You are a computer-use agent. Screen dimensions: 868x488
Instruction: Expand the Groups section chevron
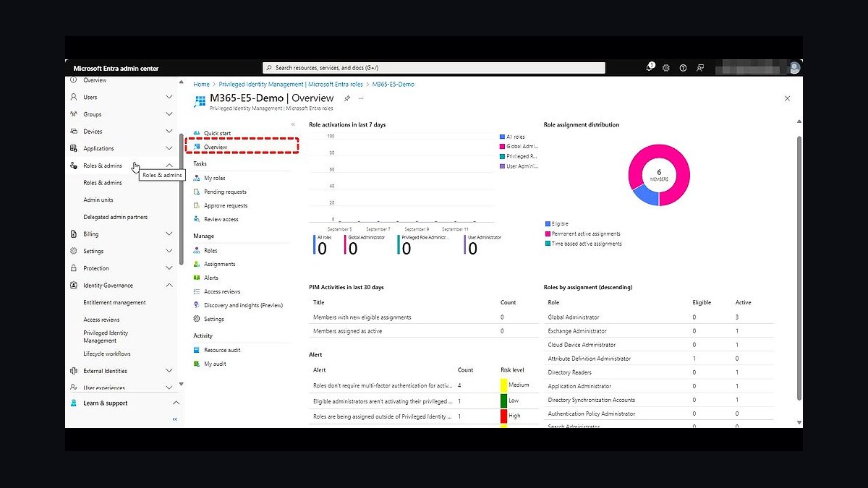169,114
